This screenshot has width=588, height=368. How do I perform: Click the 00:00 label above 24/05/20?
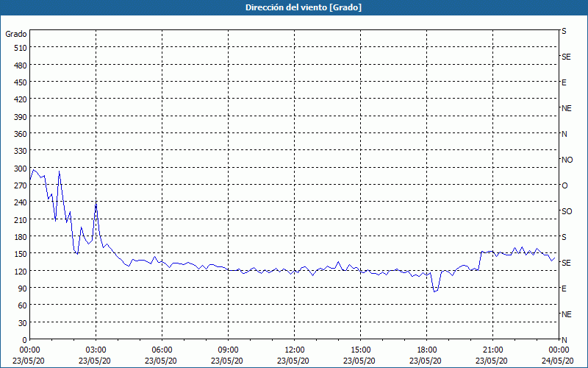tap(559, 350)
